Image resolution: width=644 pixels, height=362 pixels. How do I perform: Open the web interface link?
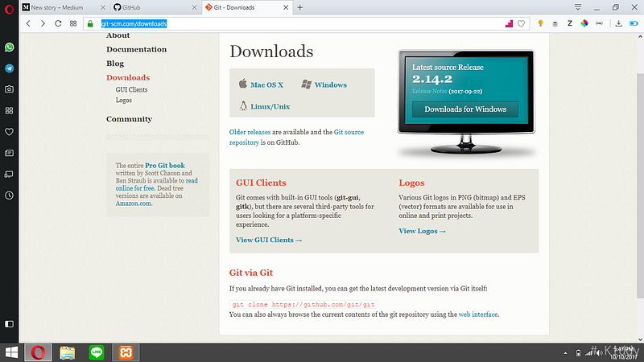coord(478,315)
